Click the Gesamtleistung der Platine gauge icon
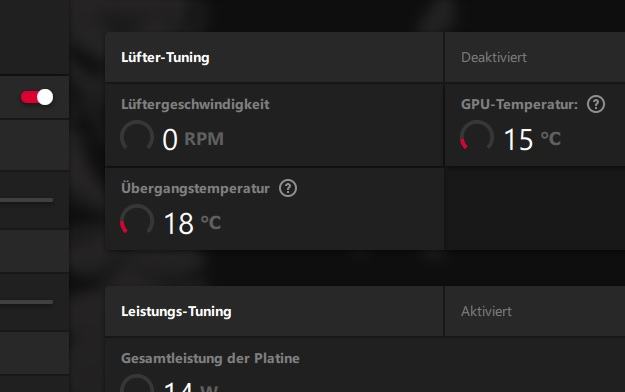Screen dimensions: 625x392 [x=137, y=383]
